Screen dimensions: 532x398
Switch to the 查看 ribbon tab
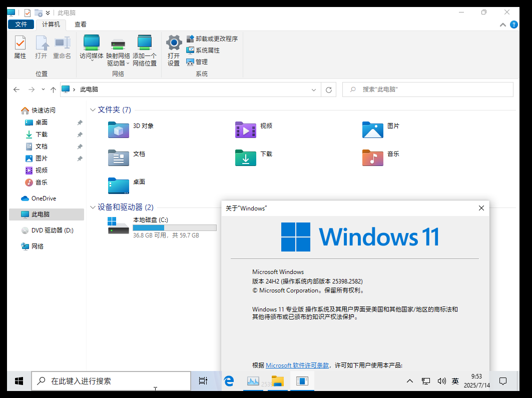81,24
